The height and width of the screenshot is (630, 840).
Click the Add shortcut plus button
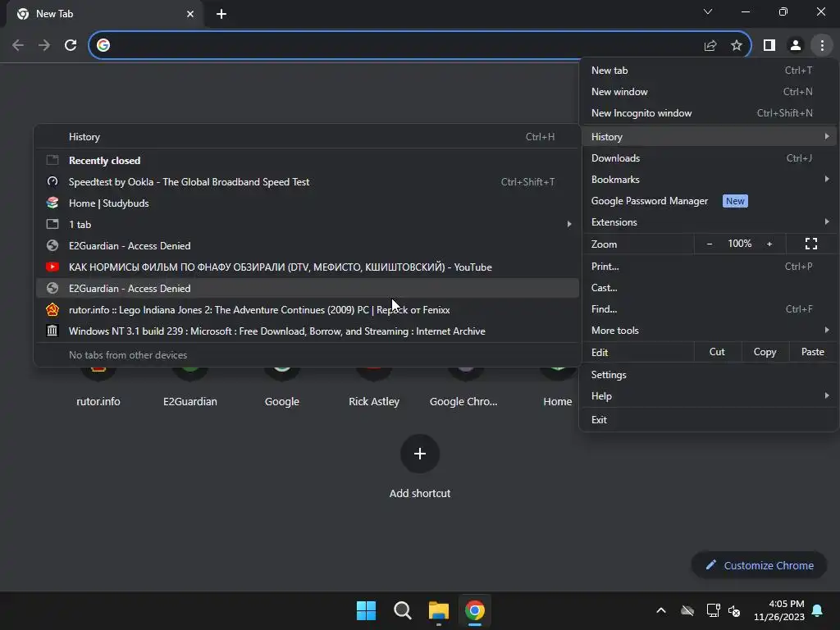pyautogui.click(x=420, y=454)
